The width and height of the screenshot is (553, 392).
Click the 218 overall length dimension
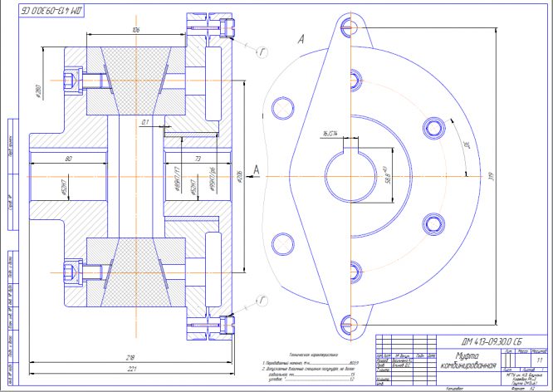(x=130, y=357)
